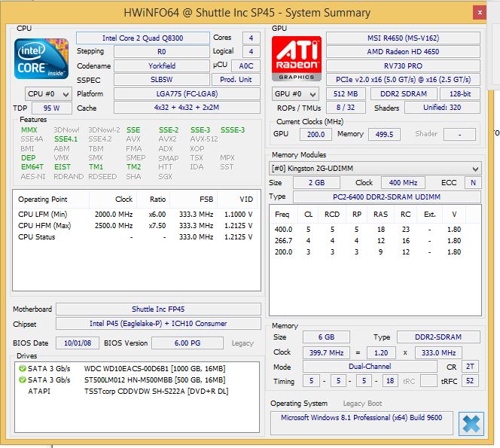This screenshot has width=500, height=448.
Task: Click the PCIe v2.0 x16 bus field
Action: [x=403, y=79]
